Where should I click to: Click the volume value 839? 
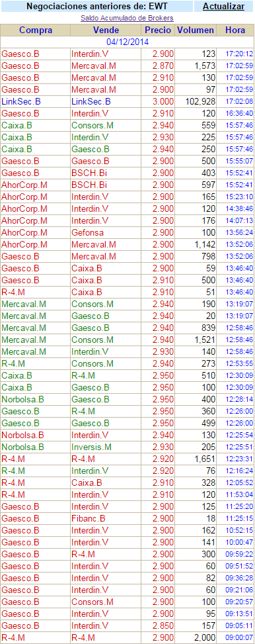tap(209, 328)
